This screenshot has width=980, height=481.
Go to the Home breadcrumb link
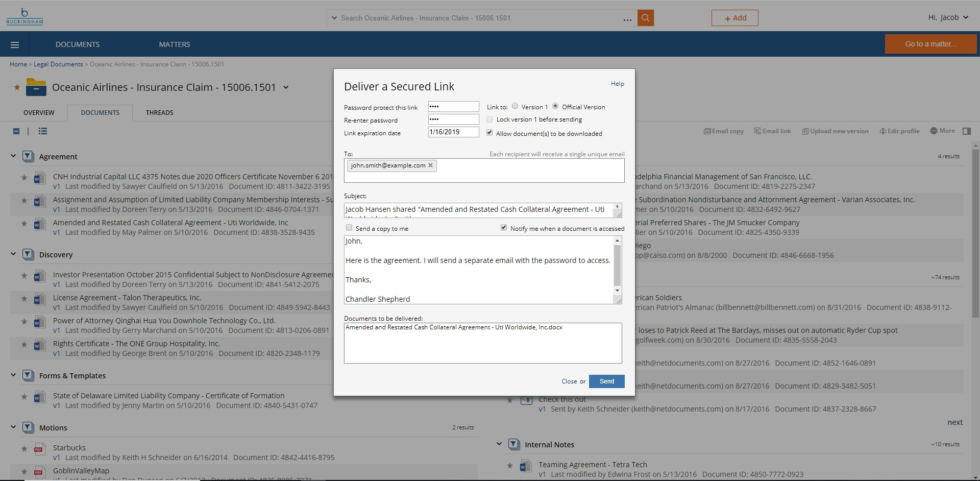[18, 64]
